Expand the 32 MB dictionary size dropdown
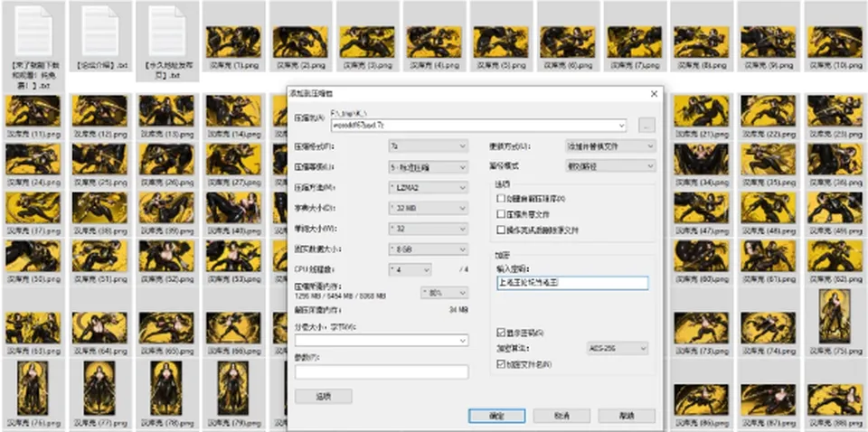 pyautogui.click(x=429, y=208)
